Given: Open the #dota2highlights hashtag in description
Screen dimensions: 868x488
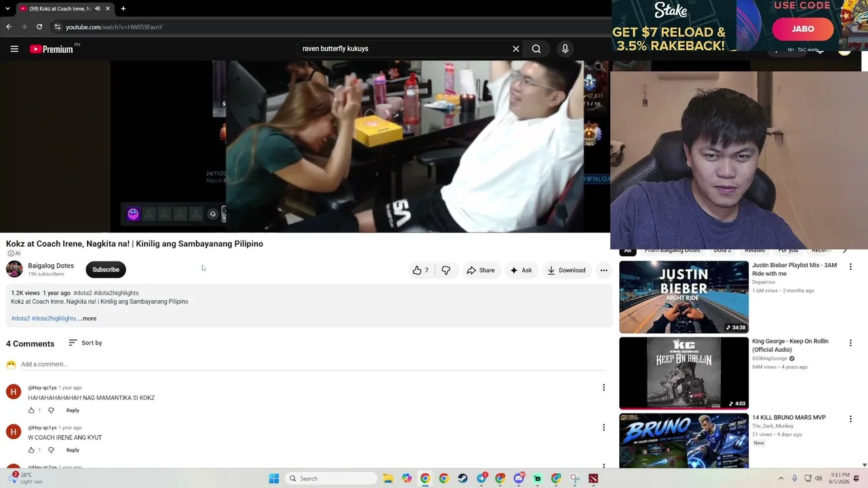Looking at the screenshot, I should 54,319.
